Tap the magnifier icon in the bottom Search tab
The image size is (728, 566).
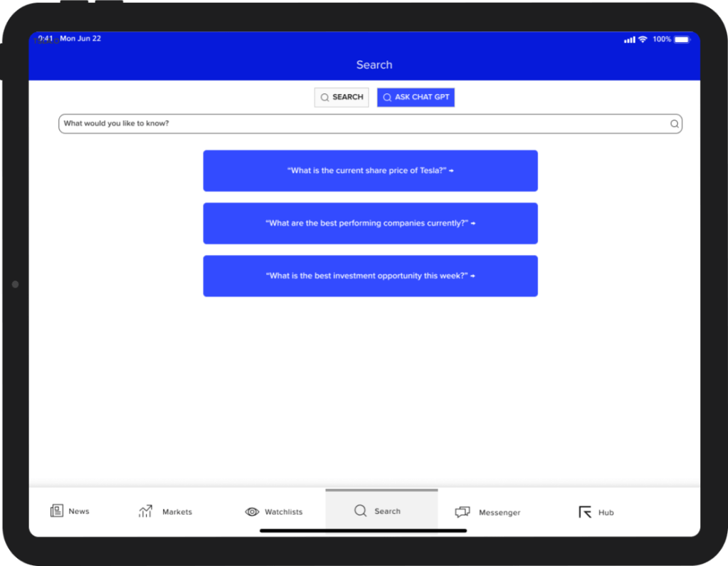tap(361, 511)
